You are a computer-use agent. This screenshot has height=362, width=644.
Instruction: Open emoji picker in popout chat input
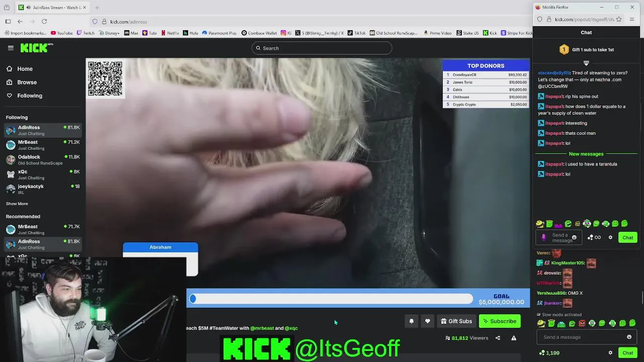(574, 237)
